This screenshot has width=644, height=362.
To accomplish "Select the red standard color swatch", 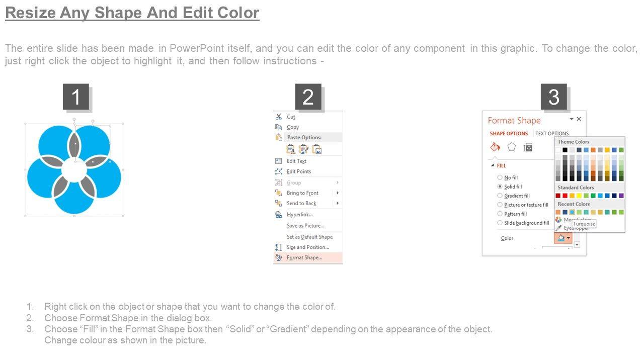I will point(565,196).
